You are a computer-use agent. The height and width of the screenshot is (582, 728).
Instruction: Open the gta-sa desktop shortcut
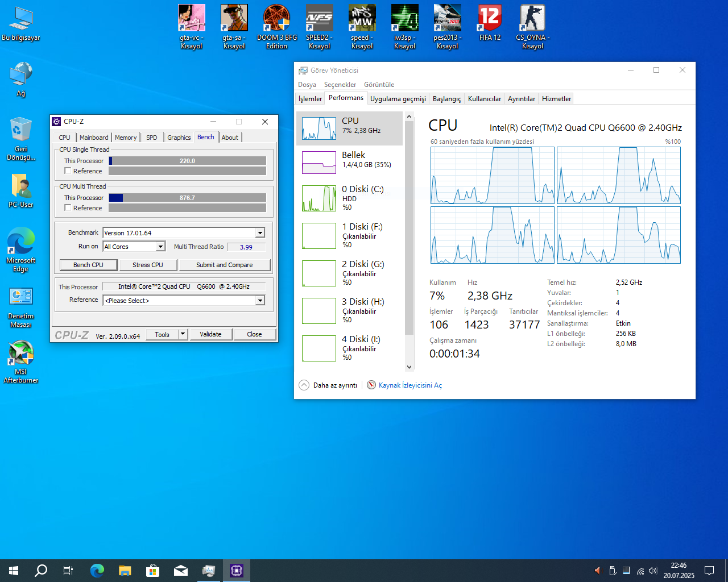click(234, 27)
